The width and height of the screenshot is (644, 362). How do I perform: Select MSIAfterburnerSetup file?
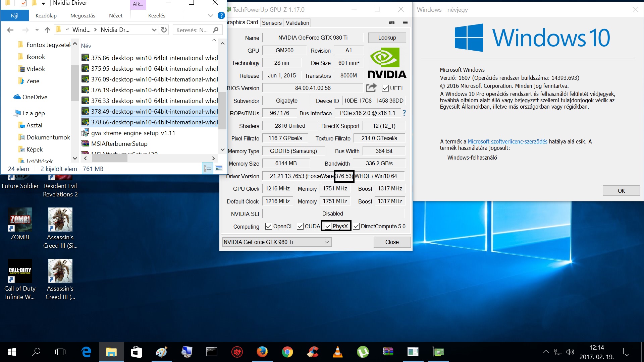pos(115,143)
